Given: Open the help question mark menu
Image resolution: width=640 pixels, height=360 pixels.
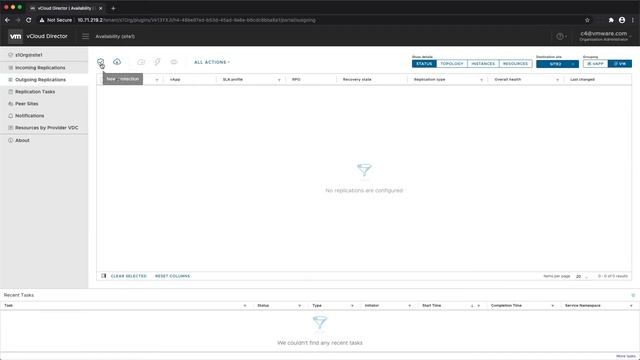Looking at the screenshot, I should click(x=561, y=36).
